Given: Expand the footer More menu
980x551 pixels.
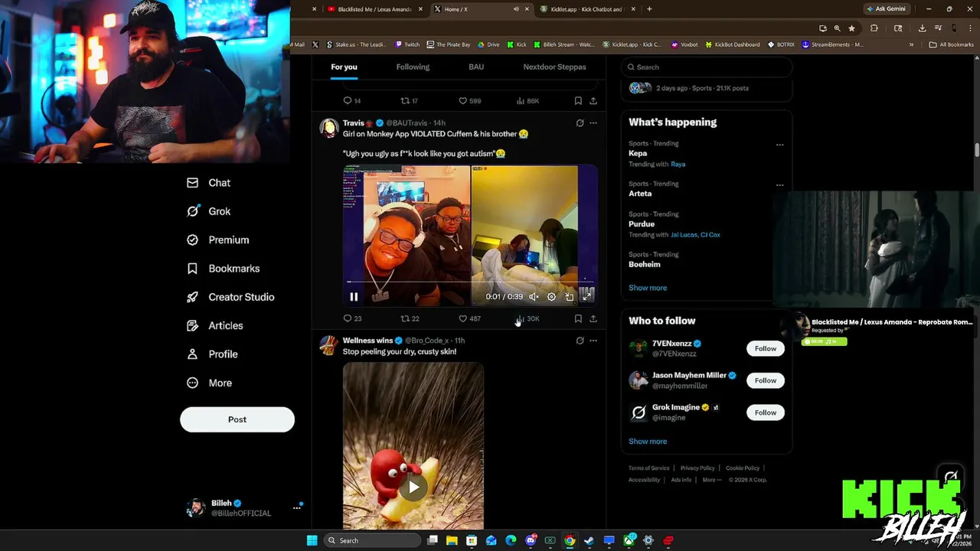Looking at the screenshot, I should [711, 480].
